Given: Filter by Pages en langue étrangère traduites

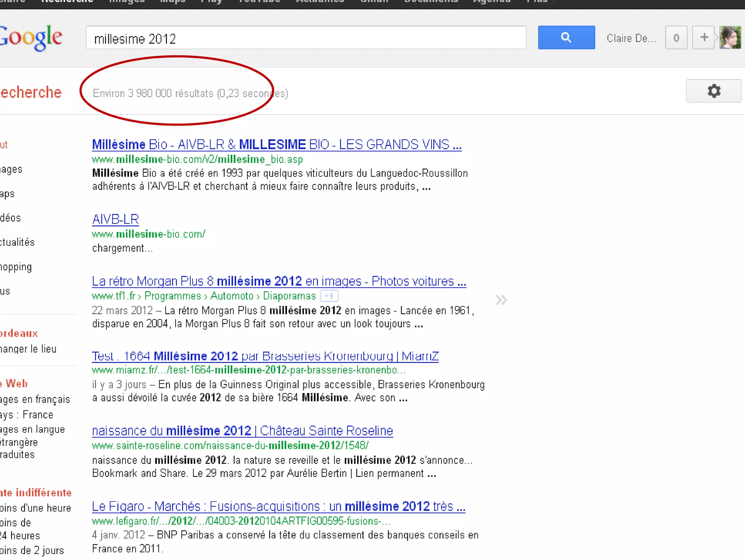Looking at the screenshot, I should [32, 442].
